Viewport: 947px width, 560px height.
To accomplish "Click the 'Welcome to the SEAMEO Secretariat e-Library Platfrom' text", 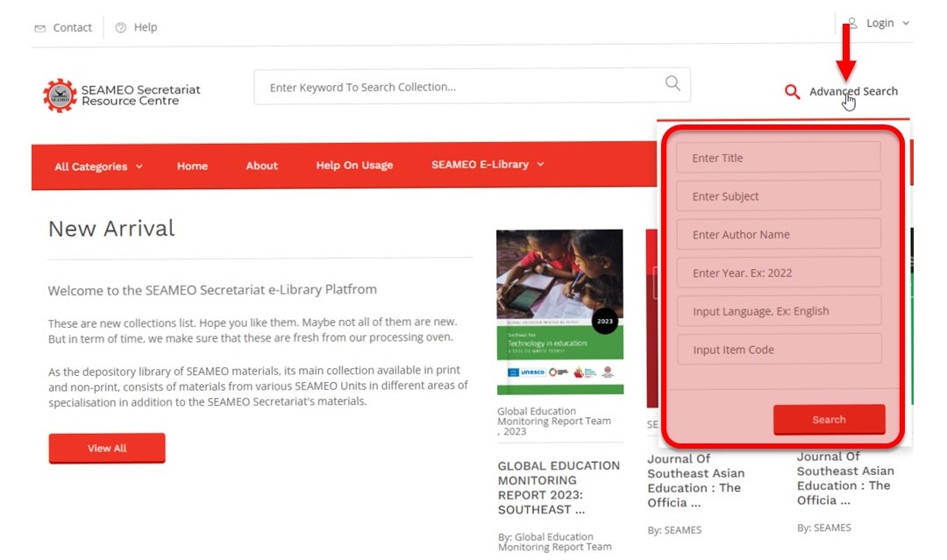I will tap(212, 290).
